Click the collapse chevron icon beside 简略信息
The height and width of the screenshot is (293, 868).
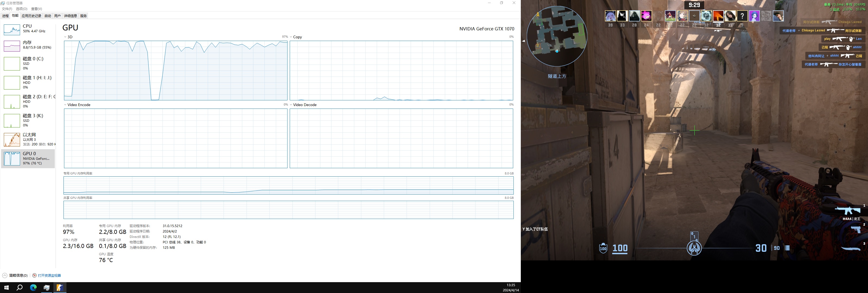coord(5,275)
